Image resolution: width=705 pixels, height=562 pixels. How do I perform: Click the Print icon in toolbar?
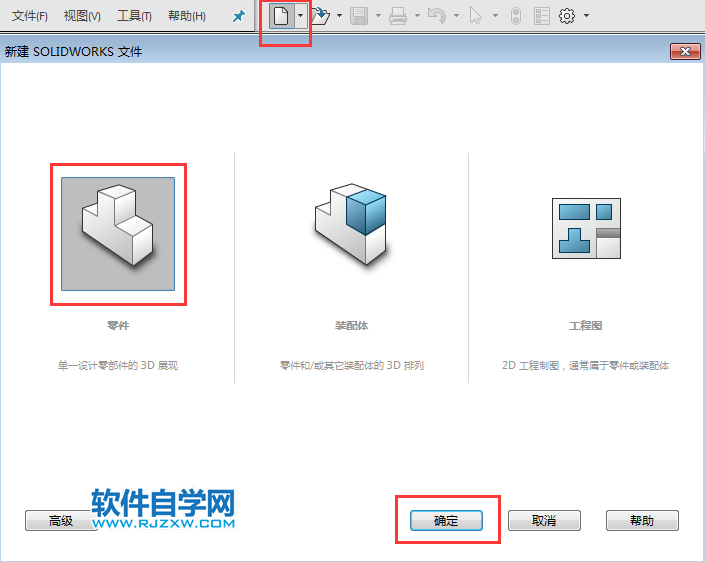(x=398, y=16)
